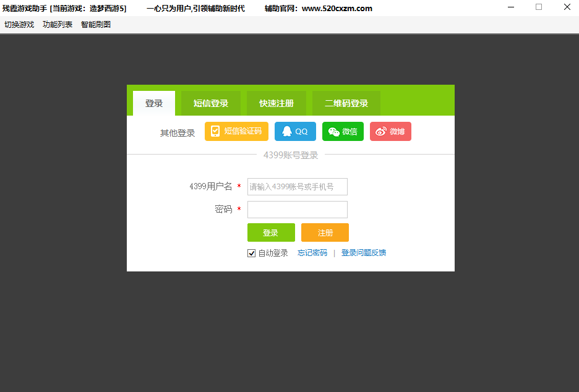This screenshot has height=392, width=579.
Task: Toggle the 自动登录 checkbox
Action: click(252, 254)
